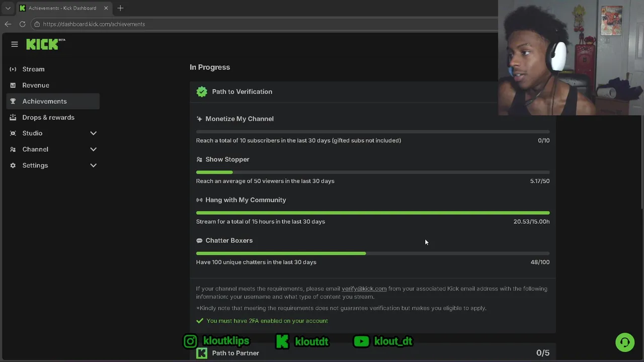Click the Stream sidebar icon
The width and height of the screenshot is (644, 362).
pos(13,69)
